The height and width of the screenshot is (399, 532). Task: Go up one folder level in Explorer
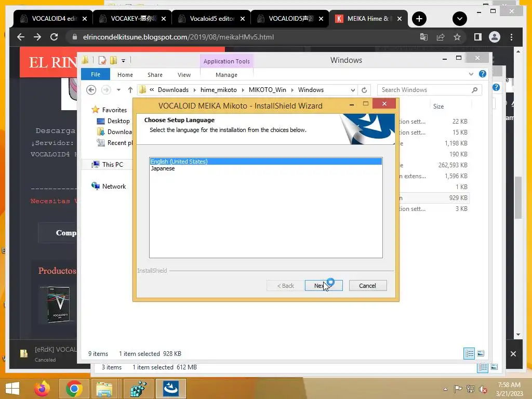(x=130, y=90)
